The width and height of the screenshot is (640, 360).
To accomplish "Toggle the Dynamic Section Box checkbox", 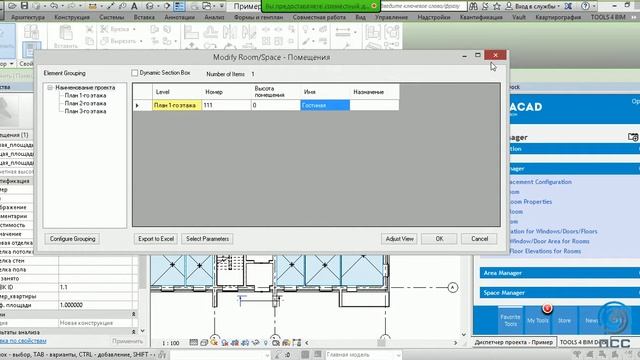I will (135, 73).
